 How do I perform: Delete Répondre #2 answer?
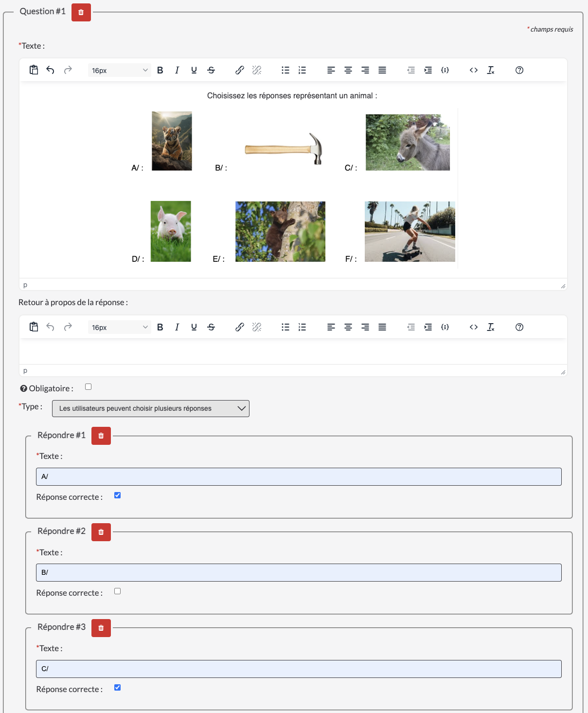(101, 532)
